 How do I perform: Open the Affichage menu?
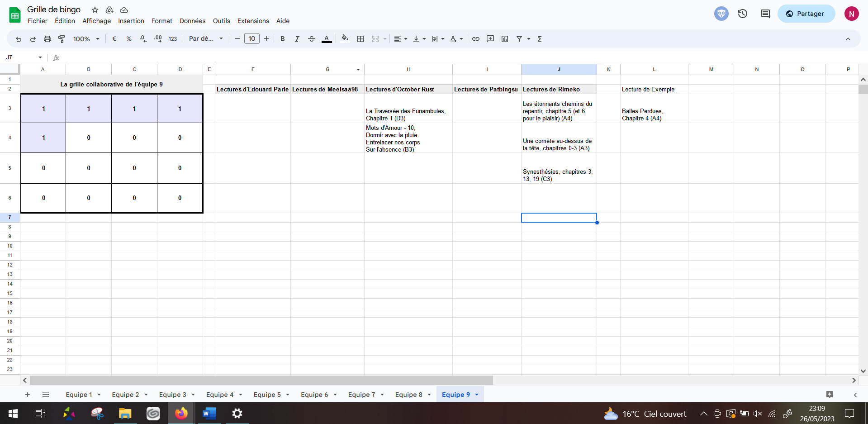(x=96, y=21)
